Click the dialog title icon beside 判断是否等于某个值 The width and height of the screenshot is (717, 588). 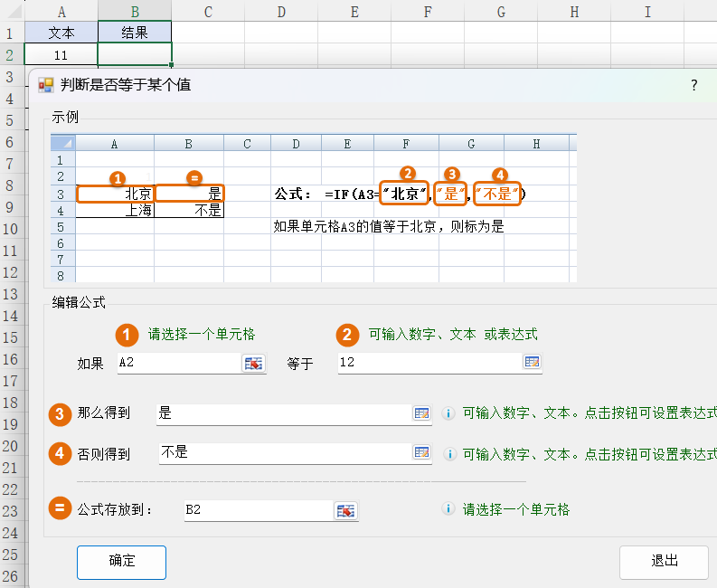point(46,85)
